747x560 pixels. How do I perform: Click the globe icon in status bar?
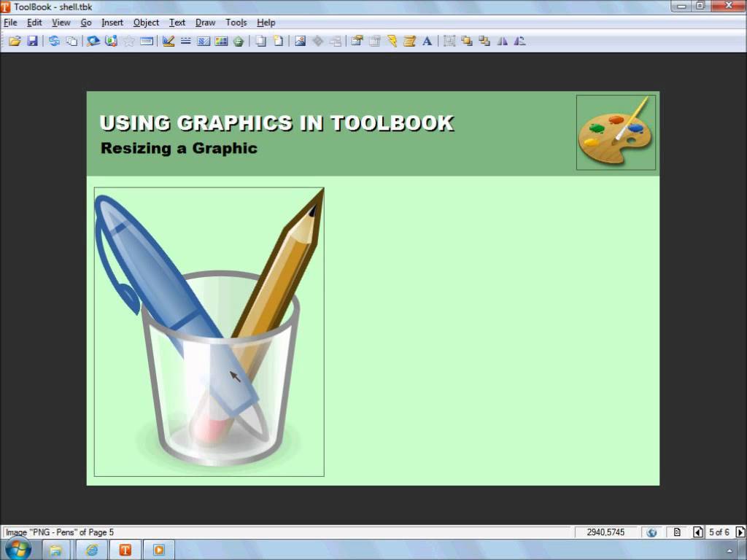point(651,532)
